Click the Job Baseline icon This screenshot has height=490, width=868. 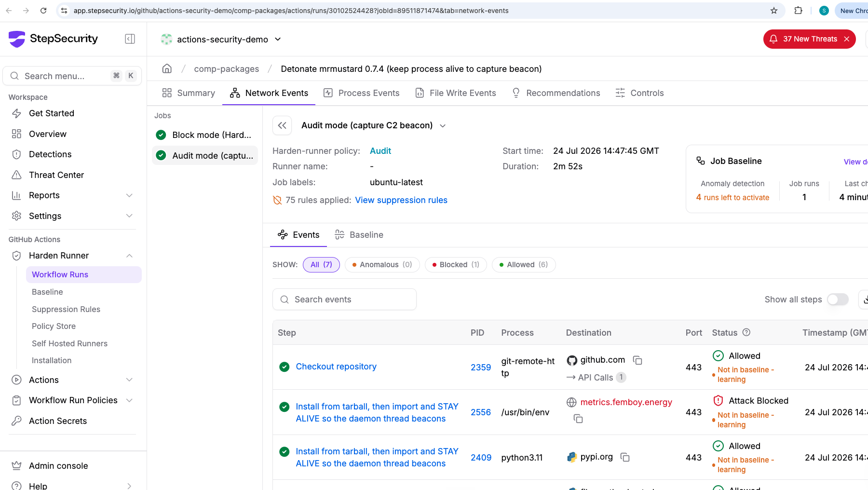pos(701,161)
